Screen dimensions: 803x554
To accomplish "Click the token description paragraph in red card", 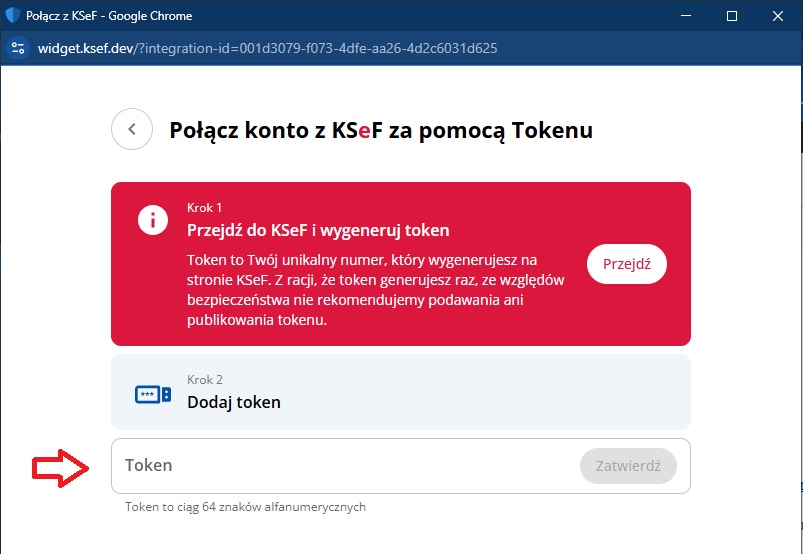I will (x=375, y=290).
